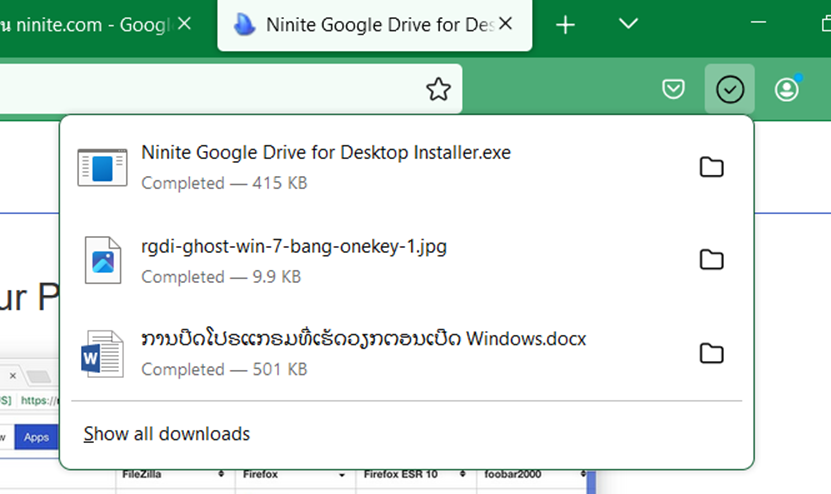Click the Word document file icon

coord(102,353)
